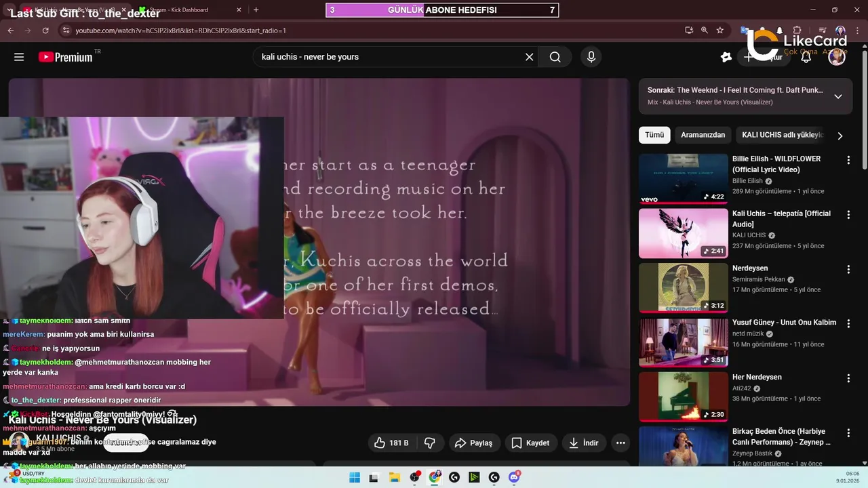Viewport: 868px width, 488px height.
Task: Open options for Unut Onu Kalbim
Action: (x=848, y=323)
